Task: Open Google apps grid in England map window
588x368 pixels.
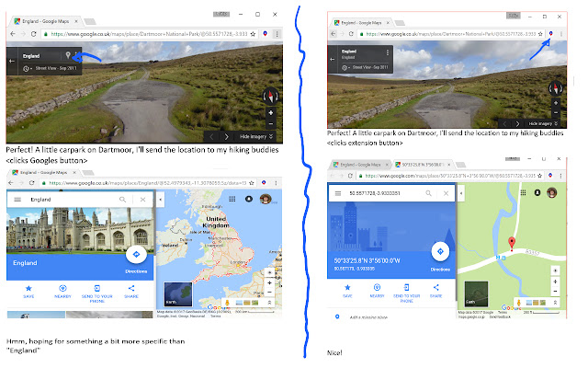Action: pos(232,199)
